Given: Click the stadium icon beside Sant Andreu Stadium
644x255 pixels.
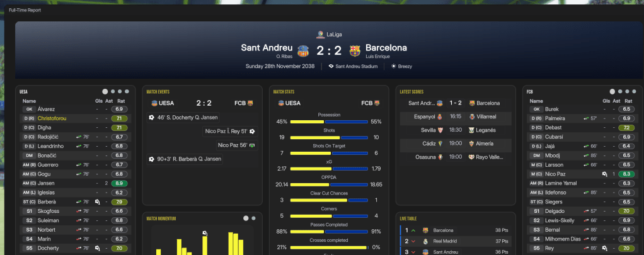Looking at the screenshot, I should pos(331,65).
